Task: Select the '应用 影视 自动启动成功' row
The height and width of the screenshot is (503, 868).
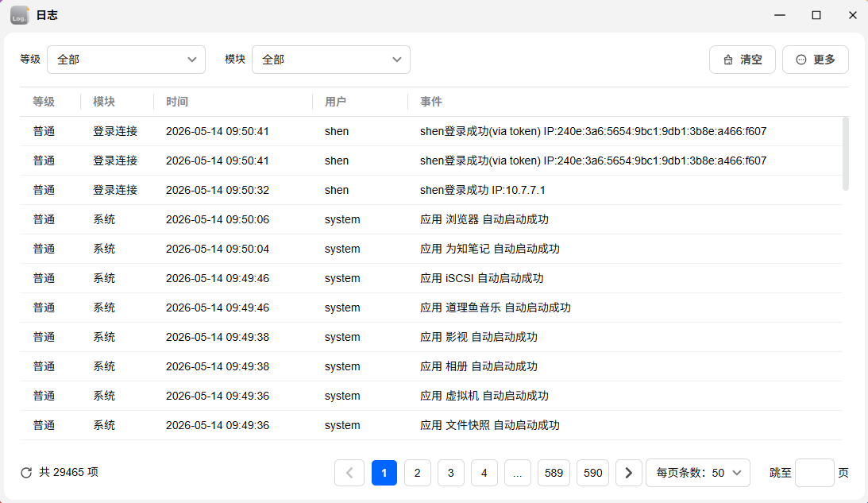Action: pos(431,337)
